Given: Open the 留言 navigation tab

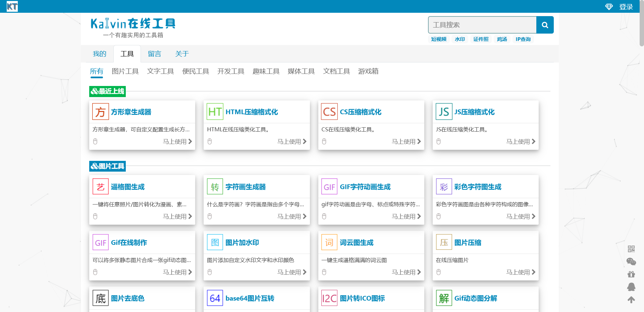Looking at the screenshot, I should click(x=155, y=54).
